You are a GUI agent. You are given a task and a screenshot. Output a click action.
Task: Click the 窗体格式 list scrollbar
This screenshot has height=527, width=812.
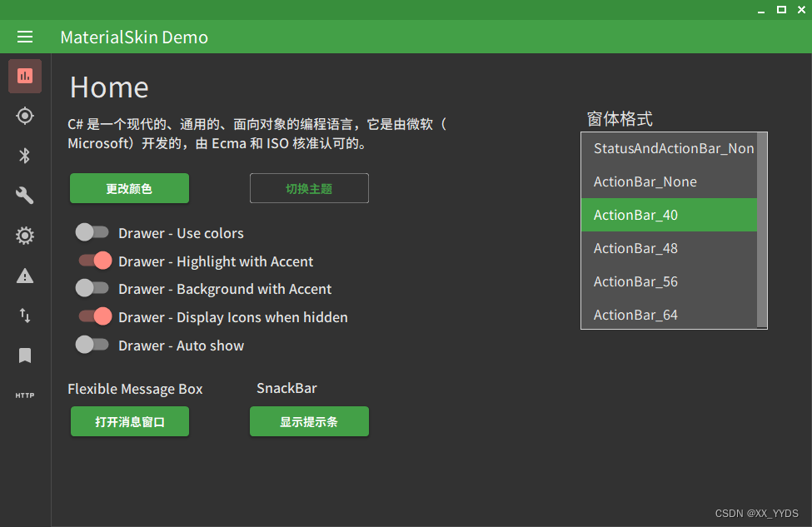click(x=762, y=230)
